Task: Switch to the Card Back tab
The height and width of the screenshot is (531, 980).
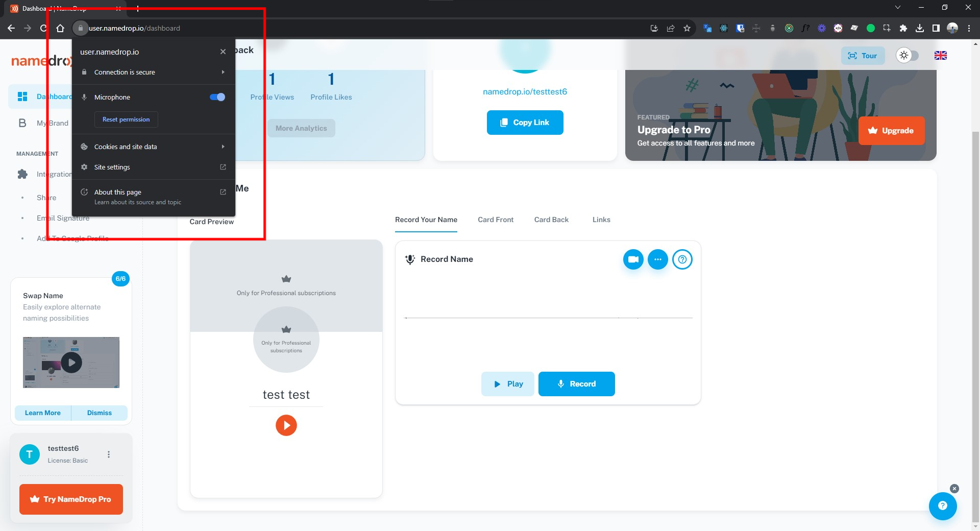Action: tap(551, 220)
